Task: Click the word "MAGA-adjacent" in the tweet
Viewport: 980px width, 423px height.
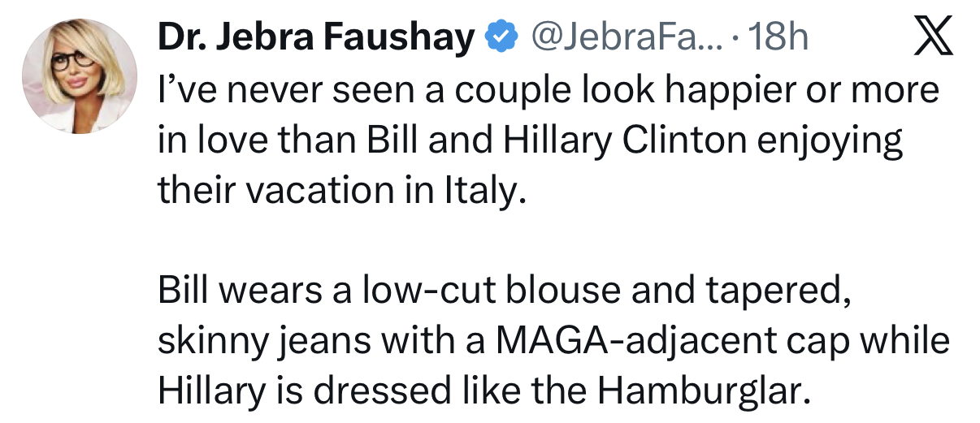Action: (x=625, y=342)
